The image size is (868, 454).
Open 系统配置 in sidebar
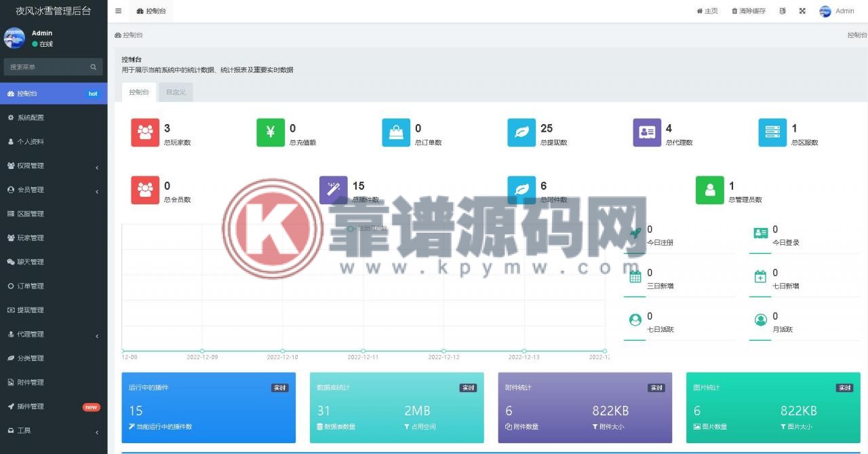(54, 117)
